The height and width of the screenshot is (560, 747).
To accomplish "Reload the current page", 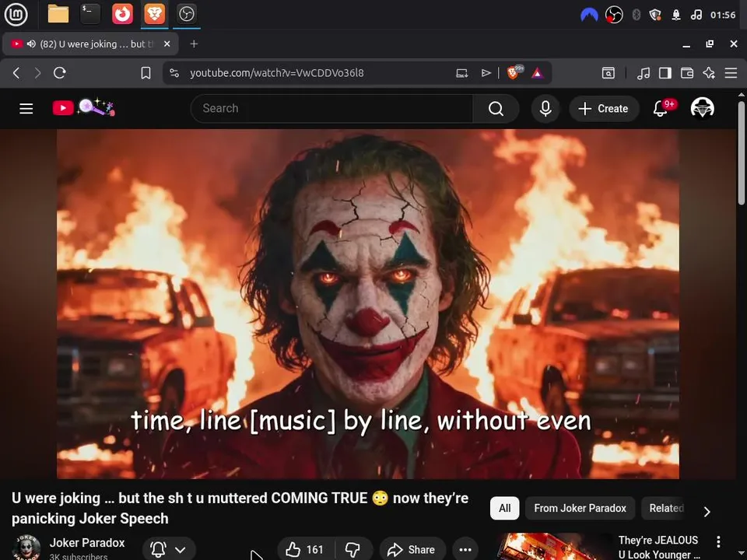I will [60, 73].
